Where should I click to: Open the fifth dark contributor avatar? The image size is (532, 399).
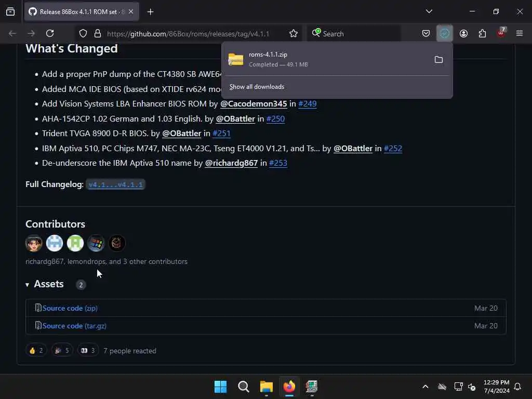click(117, 243)
